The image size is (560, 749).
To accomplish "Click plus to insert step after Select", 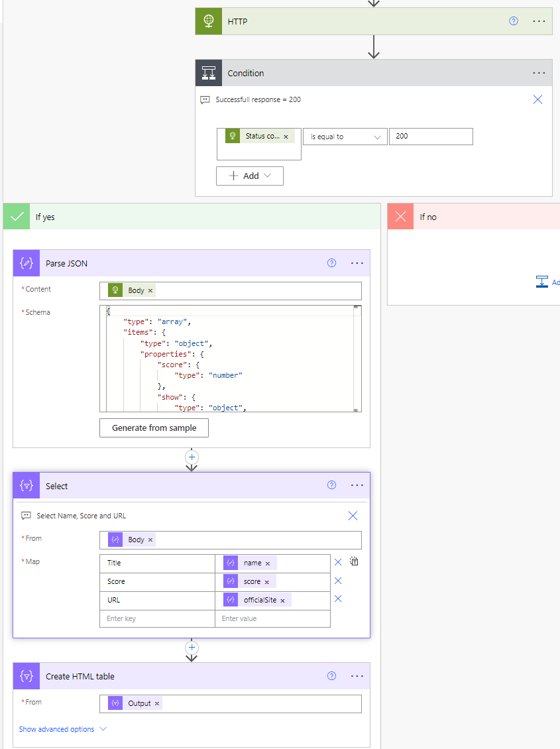I will click(192, 647).
